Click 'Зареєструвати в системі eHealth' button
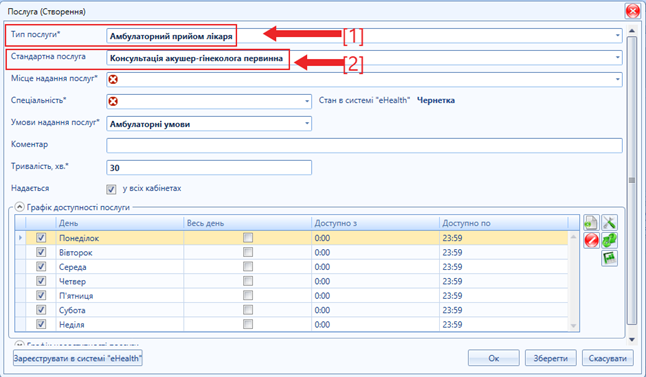The image size is (646, 377). (x=78, y=358)
